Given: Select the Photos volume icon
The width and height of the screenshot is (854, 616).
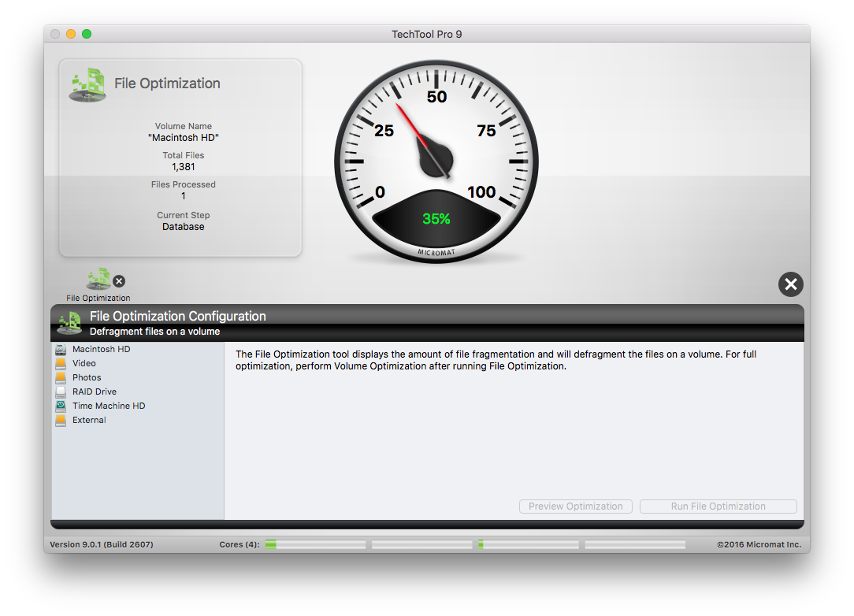Looking at the screenshot, I should coord(61,377).
